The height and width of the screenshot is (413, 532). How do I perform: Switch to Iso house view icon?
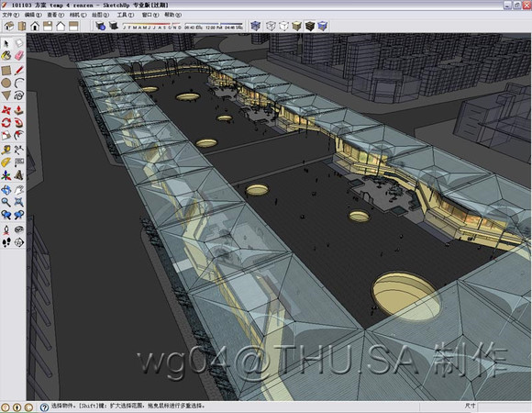9,26
